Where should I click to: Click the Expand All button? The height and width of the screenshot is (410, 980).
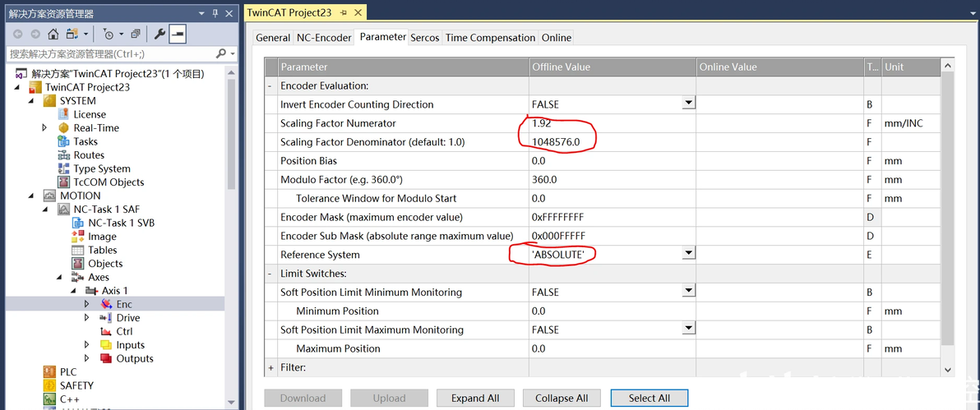[474, 398]
